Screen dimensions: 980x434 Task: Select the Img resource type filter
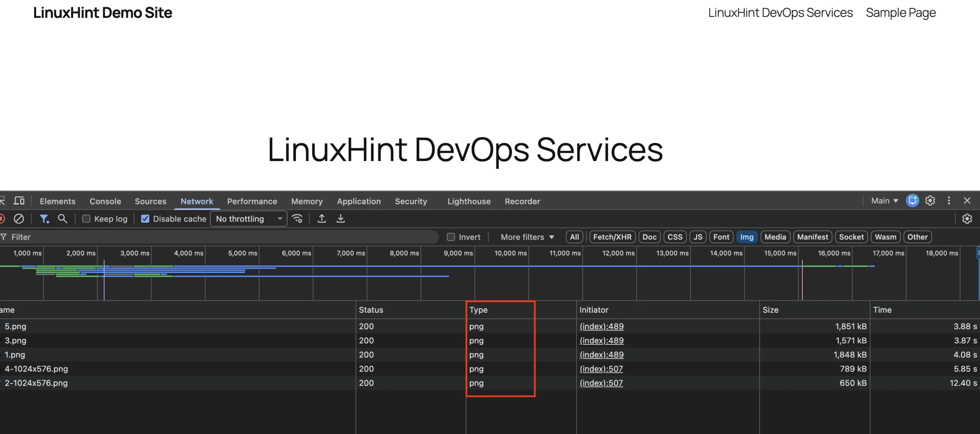pos(746,237)
